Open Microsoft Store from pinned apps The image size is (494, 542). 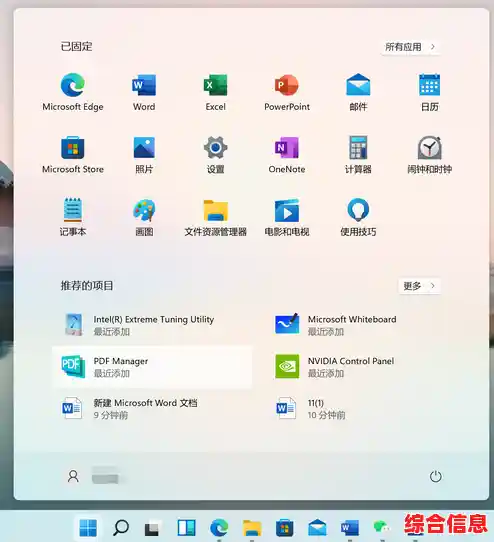pyautogui.click(x=73, y=155)
